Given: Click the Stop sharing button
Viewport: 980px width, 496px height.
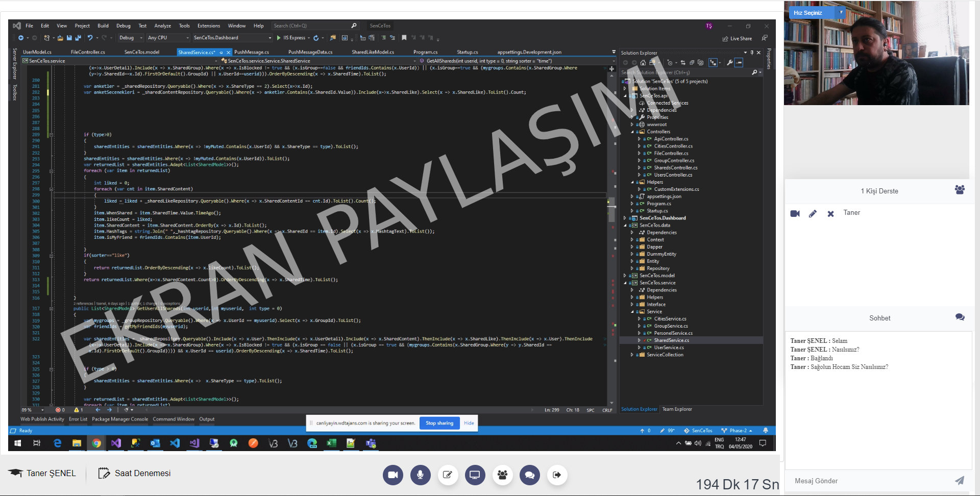Looking at the screenshot, I should point(439,423).
